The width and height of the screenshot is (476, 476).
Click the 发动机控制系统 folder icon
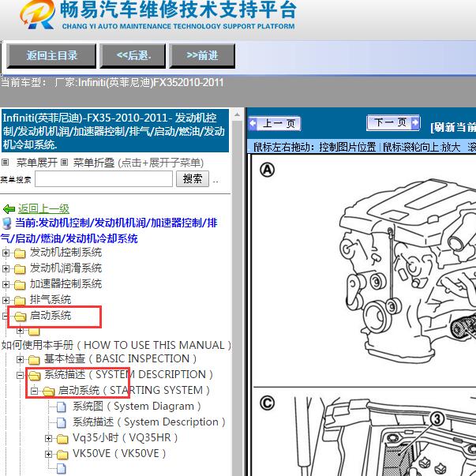click(20, 253)
